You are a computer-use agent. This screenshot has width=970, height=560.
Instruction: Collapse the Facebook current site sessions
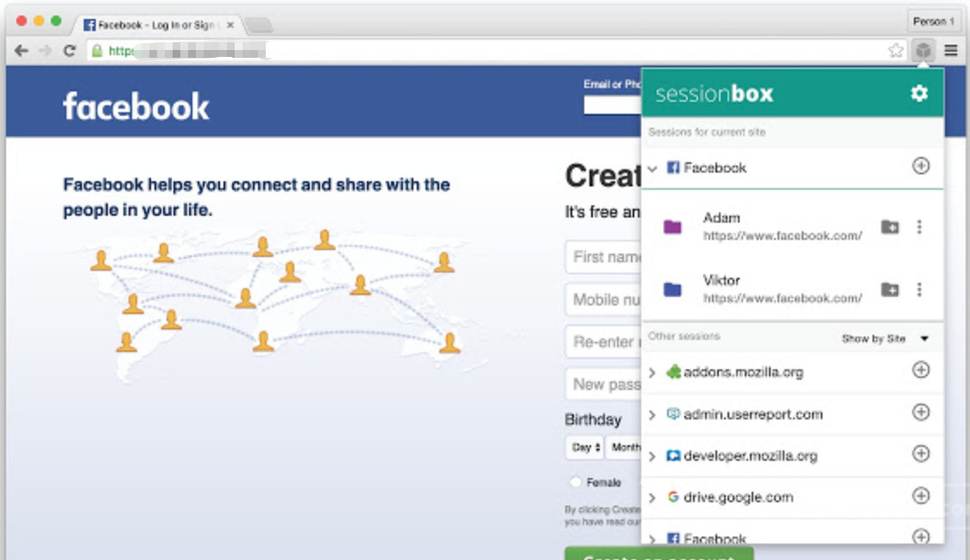tap(652, 167)
